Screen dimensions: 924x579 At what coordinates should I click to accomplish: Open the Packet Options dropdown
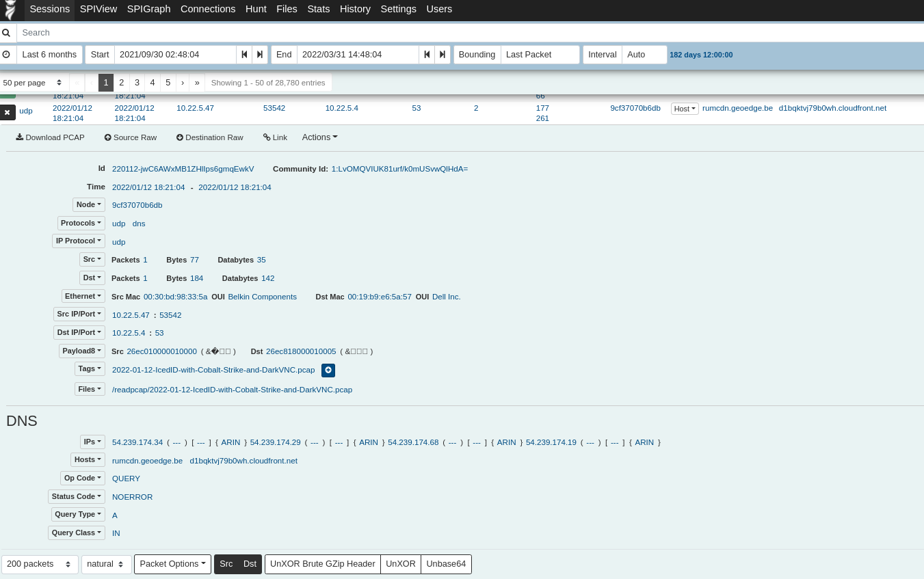tap(173, 564)
